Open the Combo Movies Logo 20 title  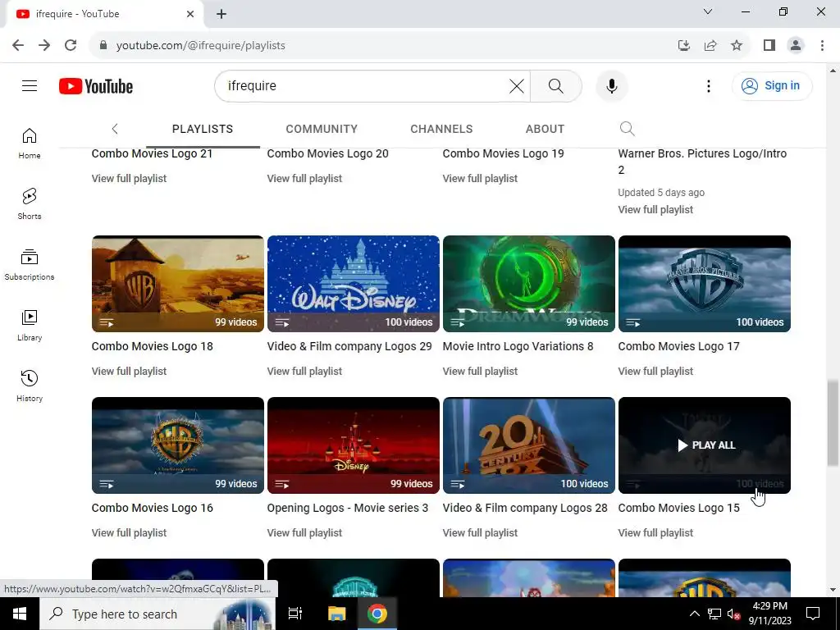point(328,153)
